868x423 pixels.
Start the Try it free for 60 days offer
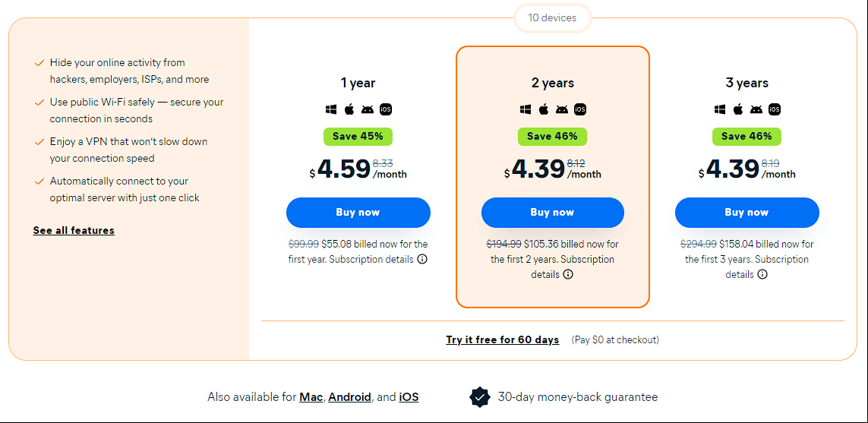pyautogui.click(x=503, y=340)
